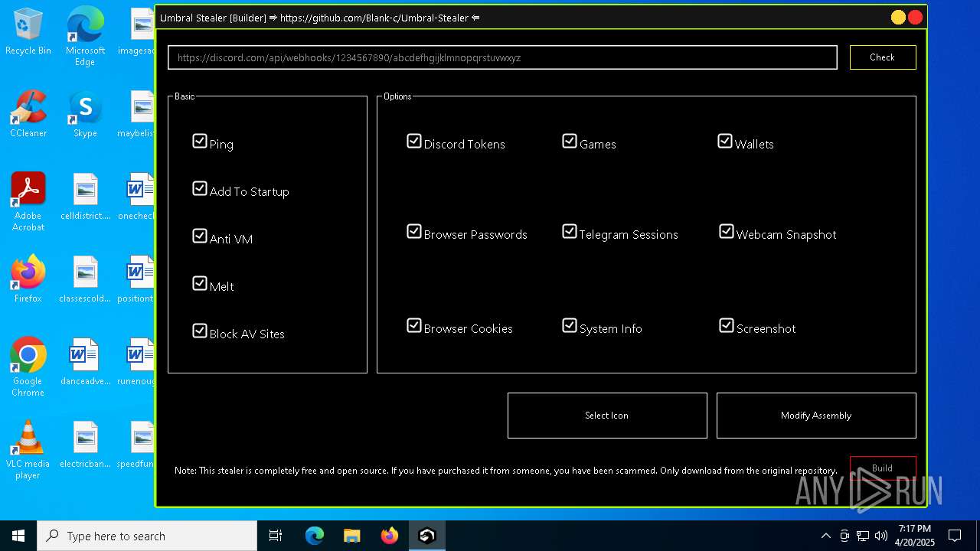Open network status tray icon
This screenshot has height=551, width=980.
point(863,536)
